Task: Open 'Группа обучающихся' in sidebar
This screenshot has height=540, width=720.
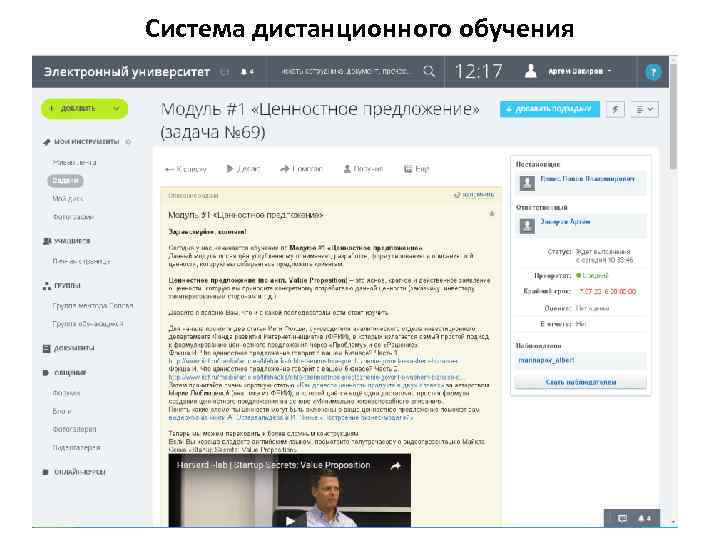Action: pyautogui.click(x=88, y=324)
